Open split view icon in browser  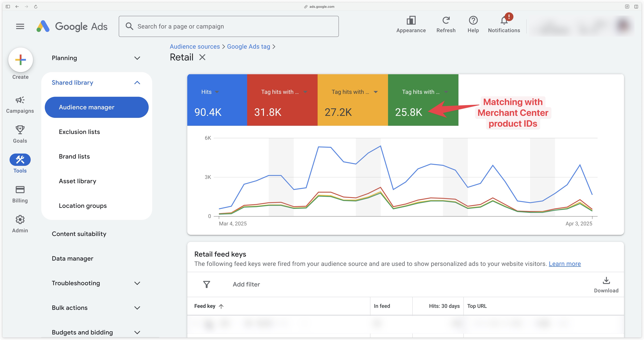click(x=636, y=7)
